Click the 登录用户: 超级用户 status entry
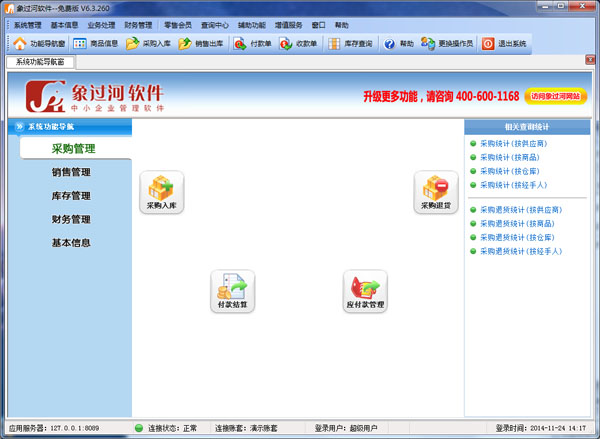This screenshot has width=600, height=439. tap(346, 428)
